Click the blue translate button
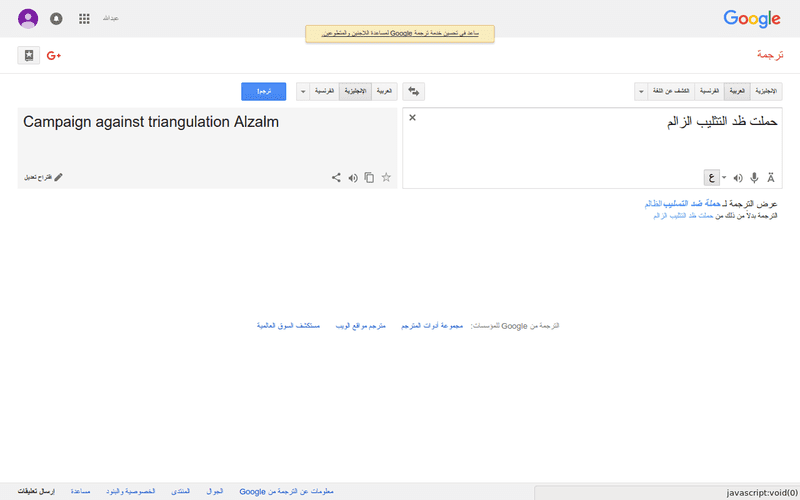This screenshot has width=800, height=500. (x=264, y=91)
